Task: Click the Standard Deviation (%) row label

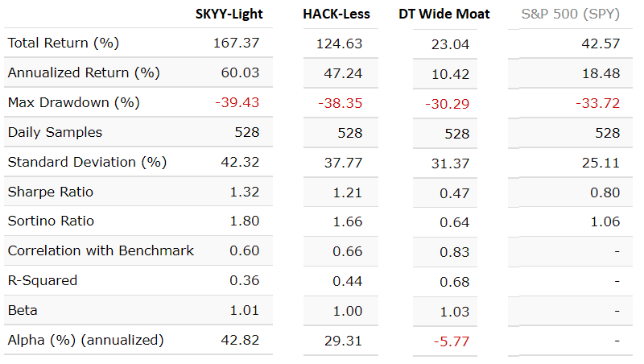Action: pyautogui.click(x=87, y=162)
